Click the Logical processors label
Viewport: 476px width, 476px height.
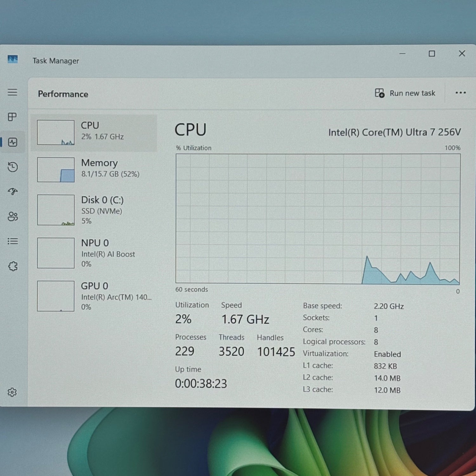tap(334, 342)
